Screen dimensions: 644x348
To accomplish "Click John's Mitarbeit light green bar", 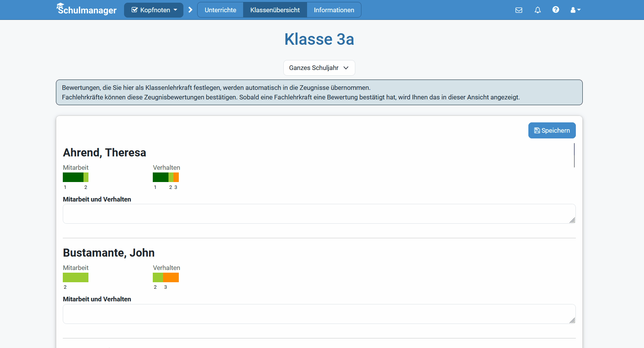I will 75,277.
